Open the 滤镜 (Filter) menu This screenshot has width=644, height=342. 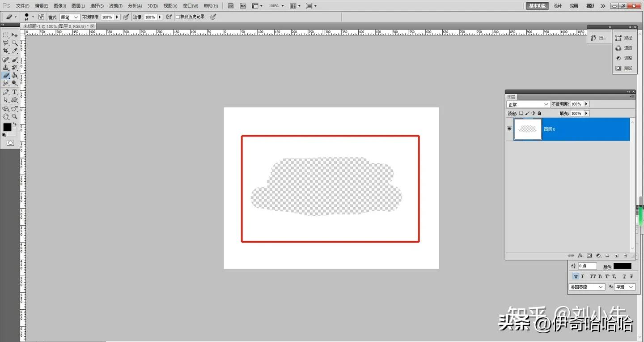point(114,5)
